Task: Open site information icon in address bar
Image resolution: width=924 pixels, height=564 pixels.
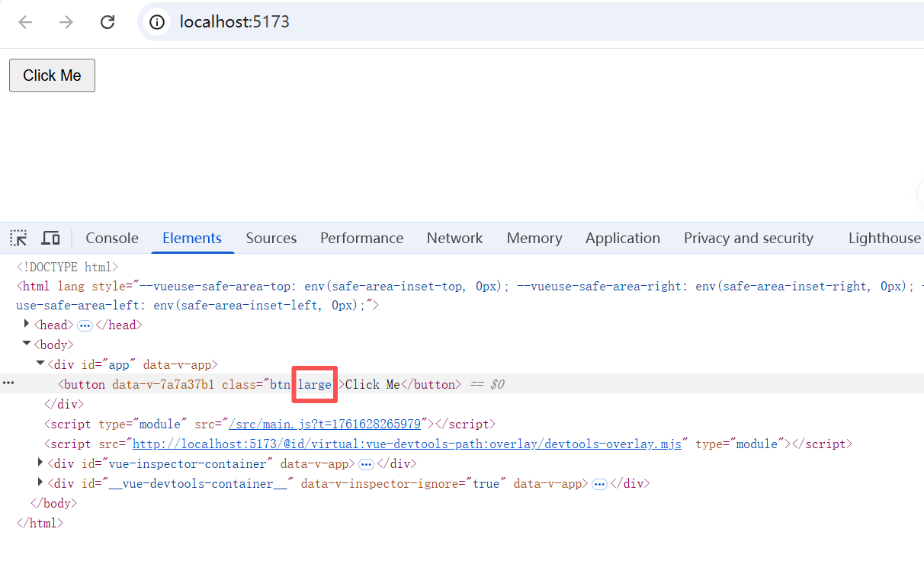Action: click(157, 22)
